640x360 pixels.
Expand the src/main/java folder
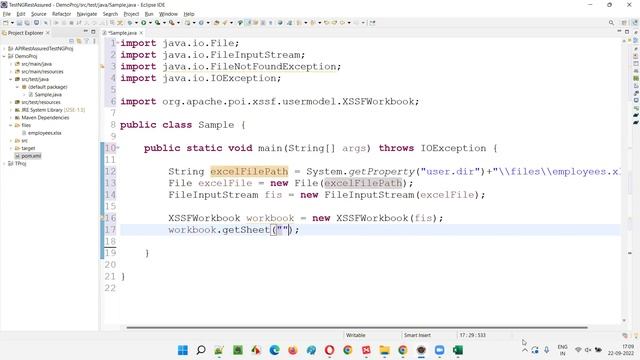click(x=11, y=64)
